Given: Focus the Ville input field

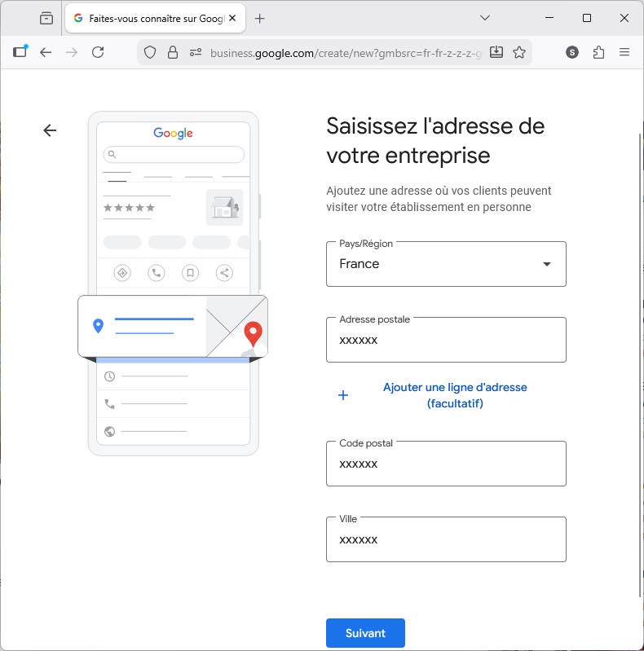Looking at the screenshot, I should (446, 539).
